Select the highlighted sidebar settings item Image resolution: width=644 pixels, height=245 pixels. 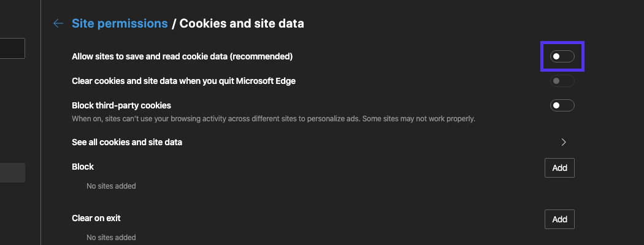(x=12, y=173)
